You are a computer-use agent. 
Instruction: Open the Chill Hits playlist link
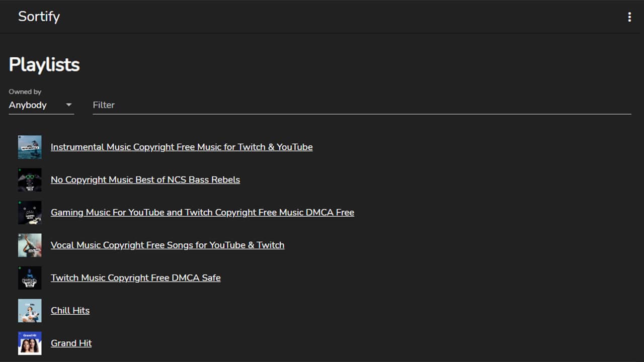tap(70, 310)
